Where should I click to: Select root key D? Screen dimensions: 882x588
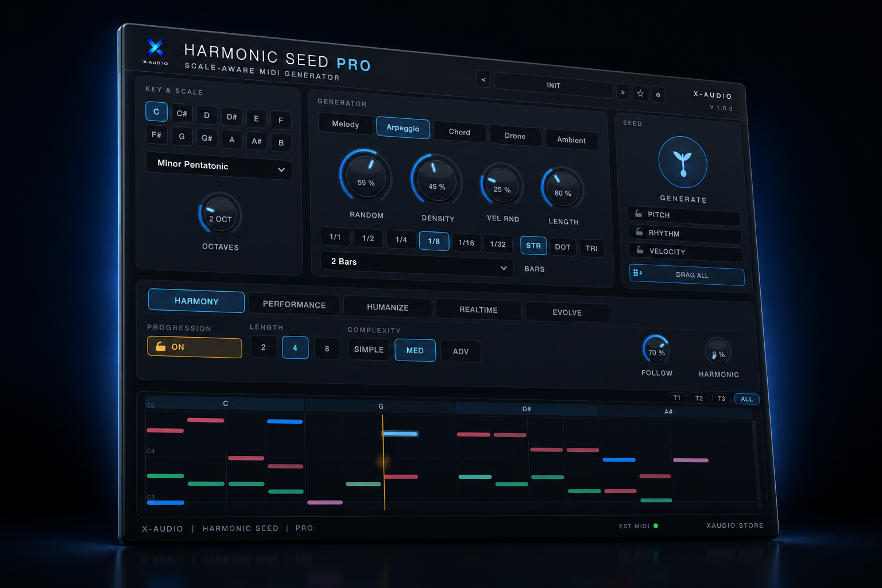[207, 115]
